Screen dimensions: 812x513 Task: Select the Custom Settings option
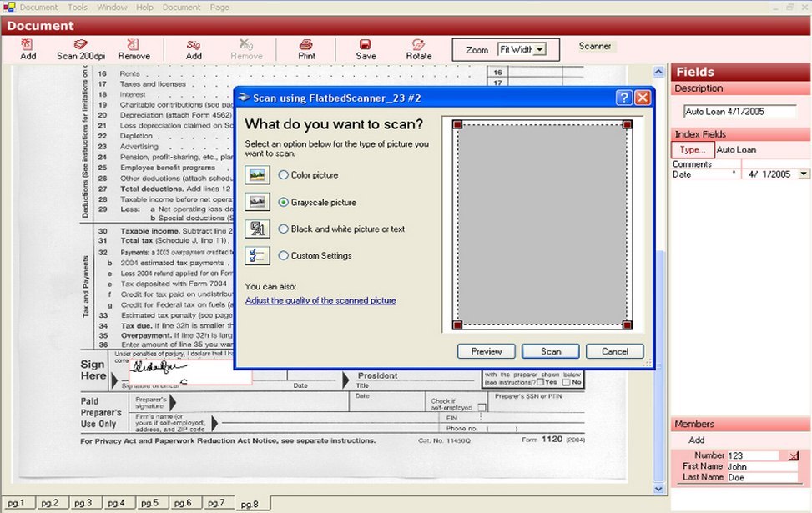click(283, 255)
